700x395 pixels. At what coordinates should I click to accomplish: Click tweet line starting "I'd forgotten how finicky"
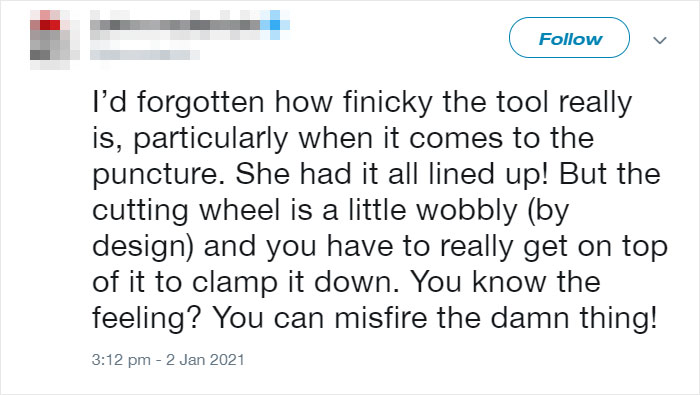[362, 103]
